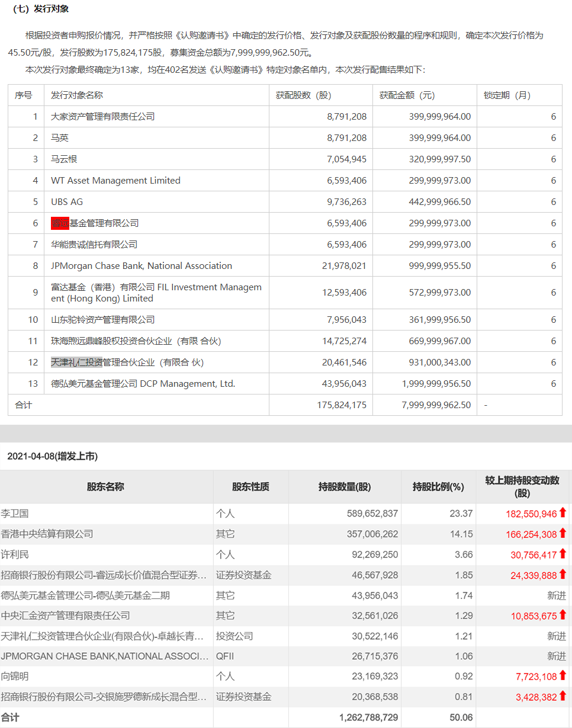Screen dimensions: 572x728
Task: Click the share count 7,054,945
Action: [346, 159]
